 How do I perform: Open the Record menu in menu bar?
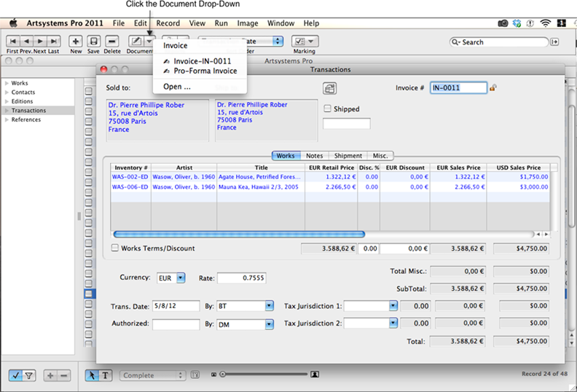pos(168,23)
